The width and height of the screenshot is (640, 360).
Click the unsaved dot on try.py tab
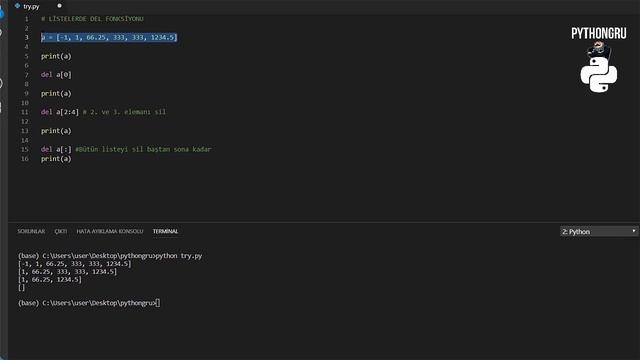(x=60, y=6)
